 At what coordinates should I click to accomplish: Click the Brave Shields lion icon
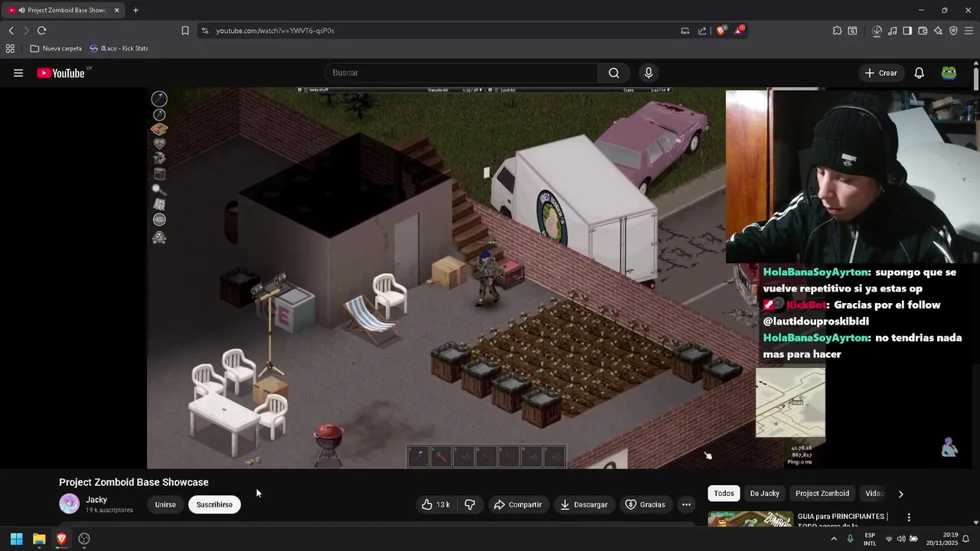pos(721,31)
